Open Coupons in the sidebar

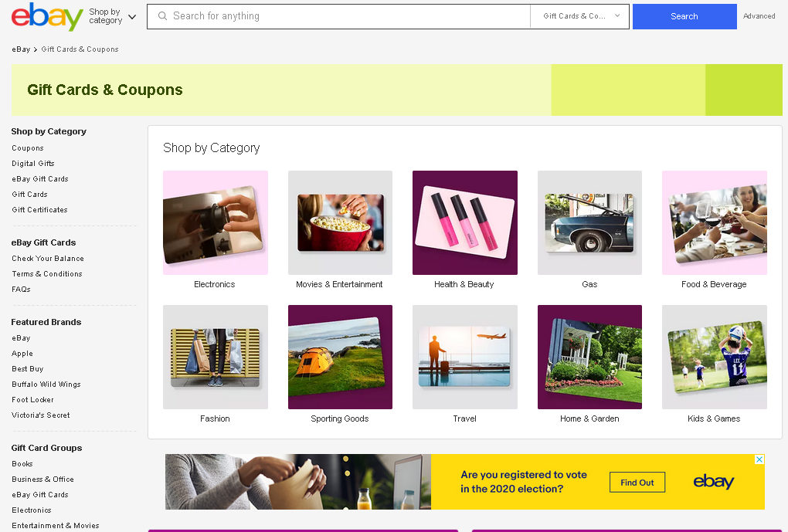point(28,148)
